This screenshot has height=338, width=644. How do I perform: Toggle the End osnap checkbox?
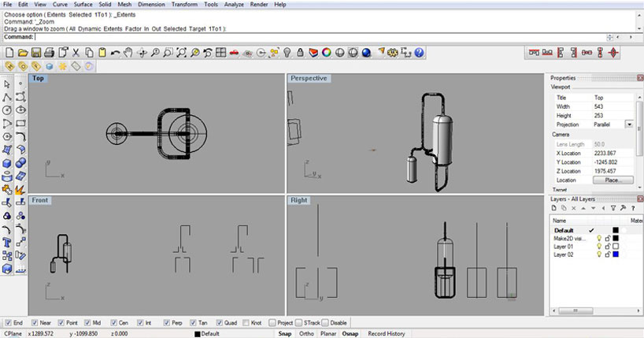tap(9, 323)
